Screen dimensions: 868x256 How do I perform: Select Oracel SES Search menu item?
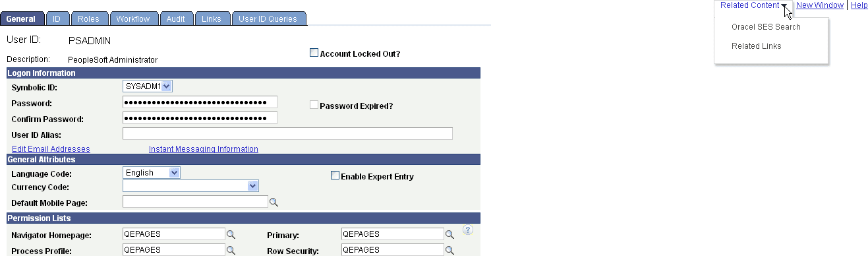[766, 27]
